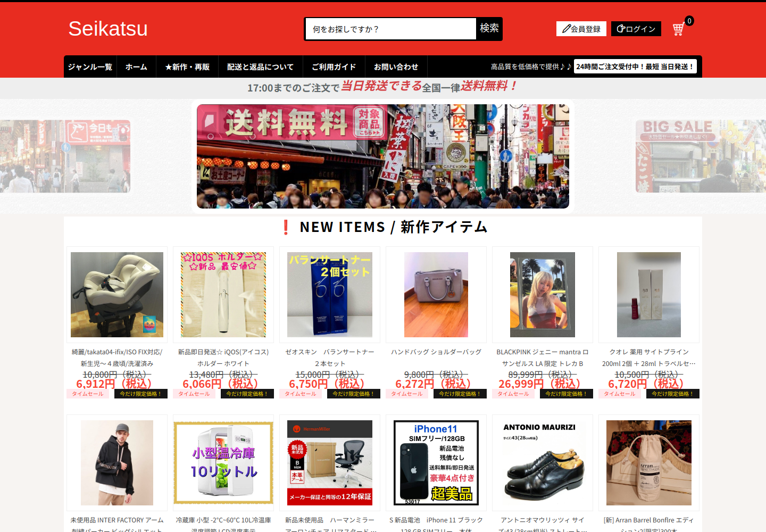Image resolution: width=766 pixels, height=532 pixels.
Task: Click the 送料無料 main banner image
Action: (383, 156)
